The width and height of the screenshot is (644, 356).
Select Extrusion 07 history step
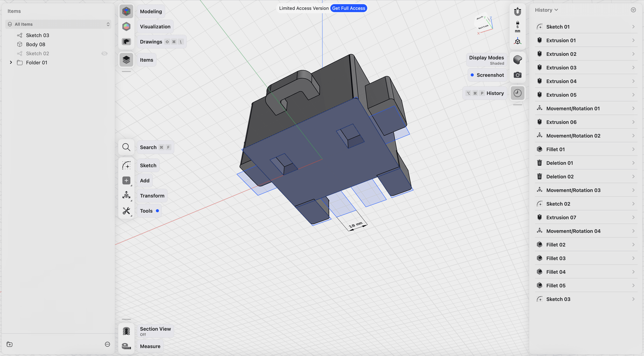pyautogui.click(x=586, y=217)
